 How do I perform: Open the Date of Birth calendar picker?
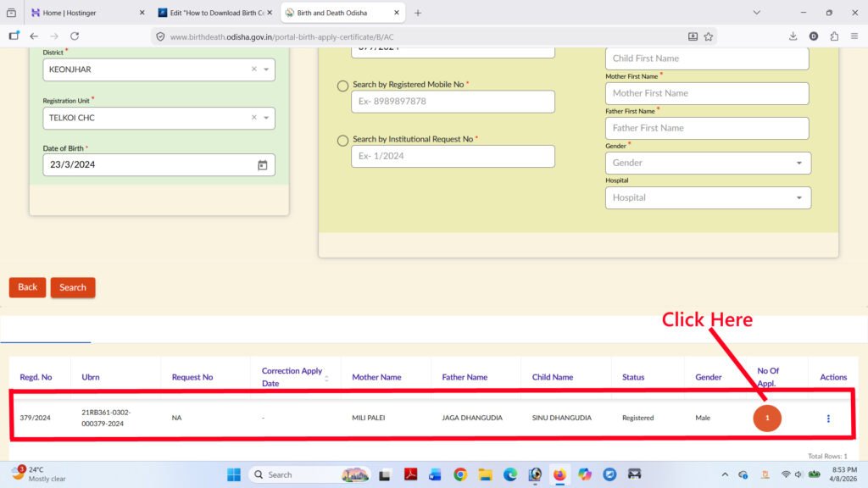(x=263, y=165)
